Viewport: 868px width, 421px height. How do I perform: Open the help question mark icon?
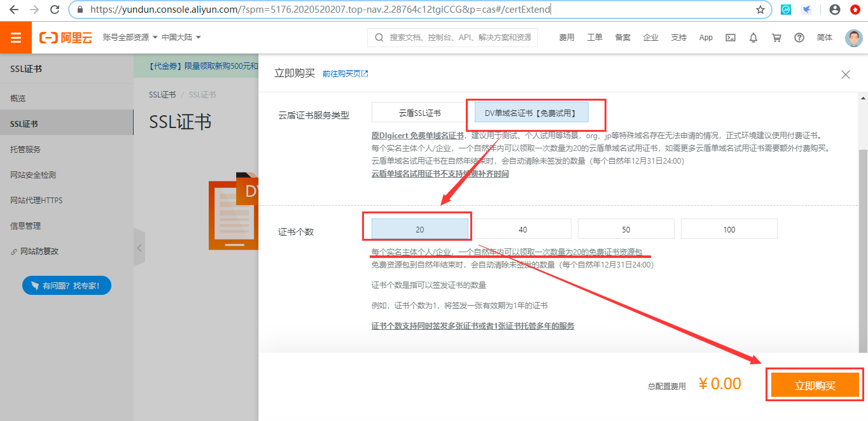(x=799, y=38)
